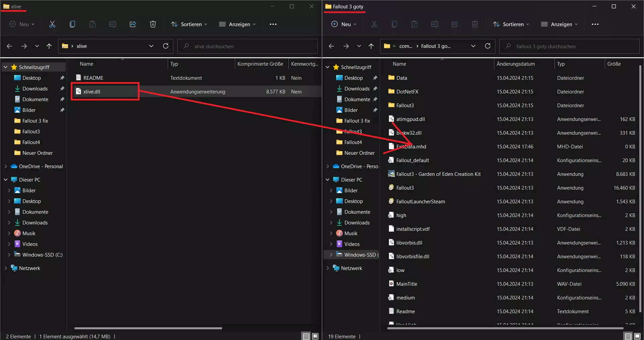Screen dimensions: 644x340
Task: Collapse Dieser PC in xlive window sidebar
Action: click(x=6, y=180)
